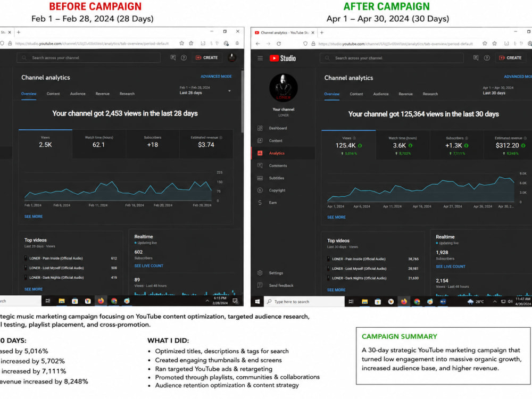This screenshot has width=532, height=399.
Task: Select the Subscribers +1.3K metric card
Action: tap(456, 145)
